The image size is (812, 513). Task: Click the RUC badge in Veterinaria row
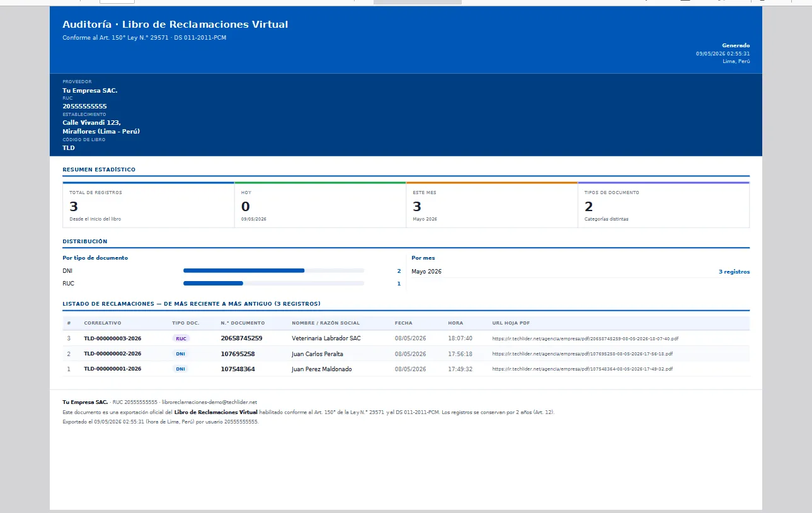pos(181,338)
